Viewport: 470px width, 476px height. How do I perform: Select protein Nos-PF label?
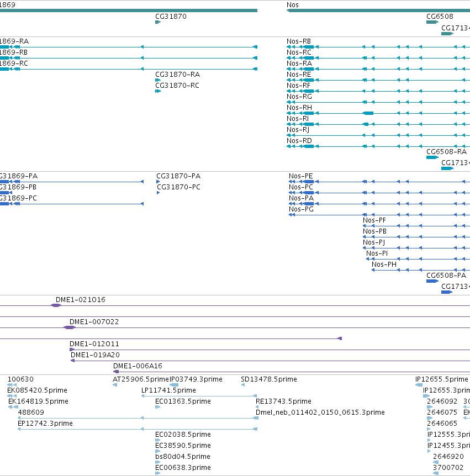click(374, 220)
